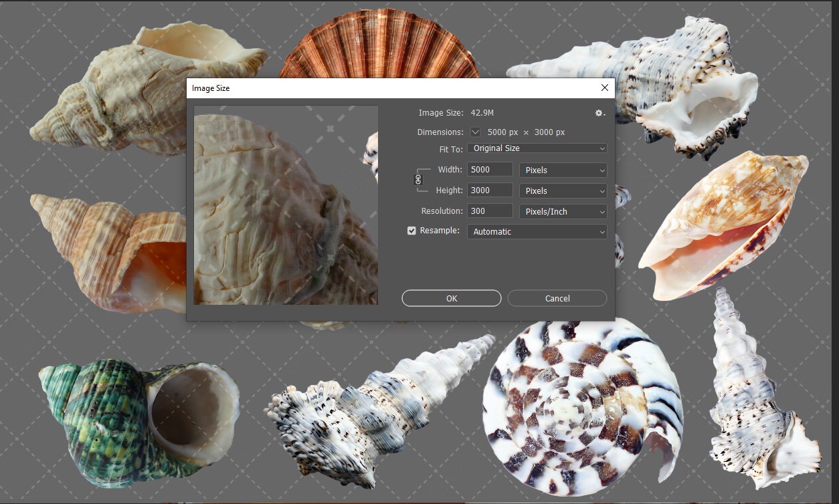Click the Fit To chevron arrow
839x504 pixels.
(601, 148)
